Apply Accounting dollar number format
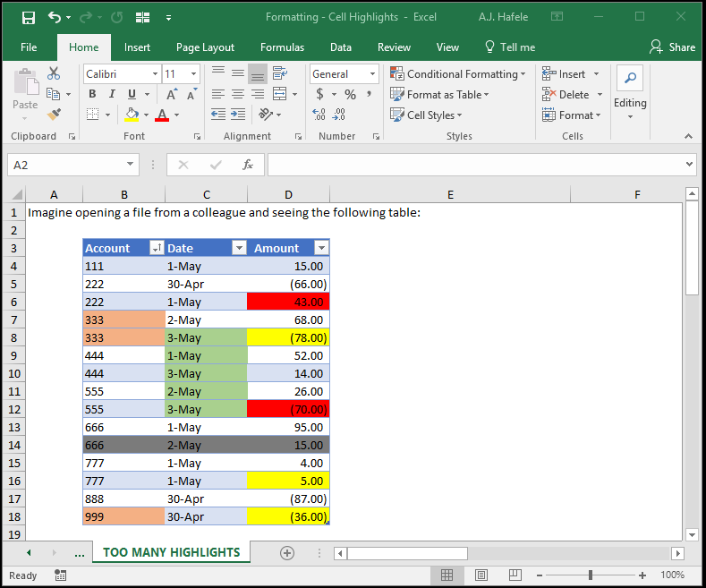706x588 pixels. (319, 94)
